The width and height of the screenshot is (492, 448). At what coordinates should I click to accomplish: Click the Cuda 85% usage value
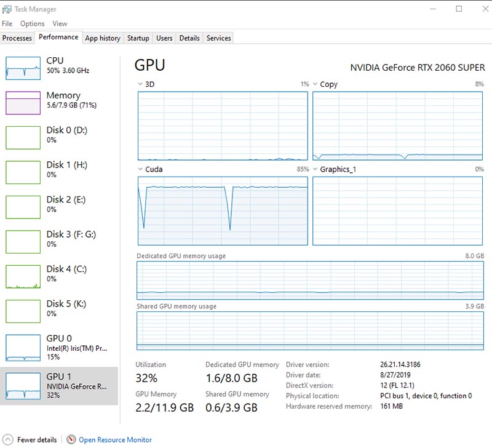coord(303,169)
